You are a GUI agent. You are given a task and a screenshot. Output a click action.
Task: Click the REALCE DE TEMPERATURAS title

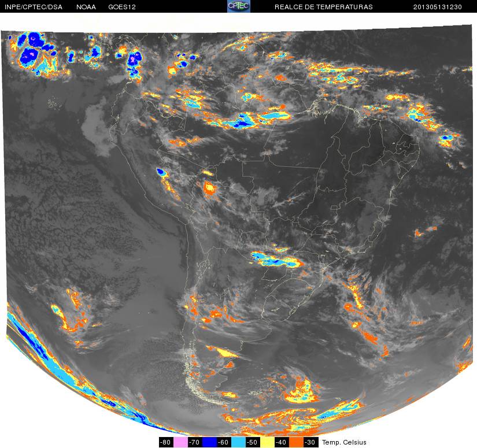pos(324,7)
